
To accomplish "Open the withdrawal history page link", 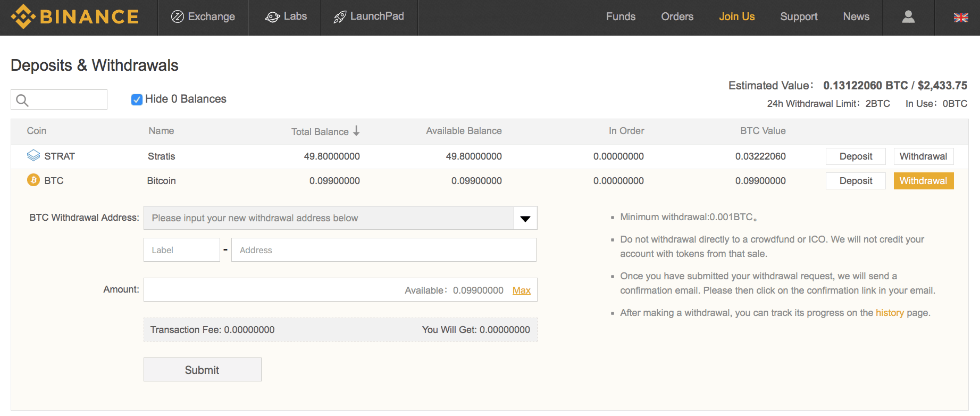I will point(889,313).
